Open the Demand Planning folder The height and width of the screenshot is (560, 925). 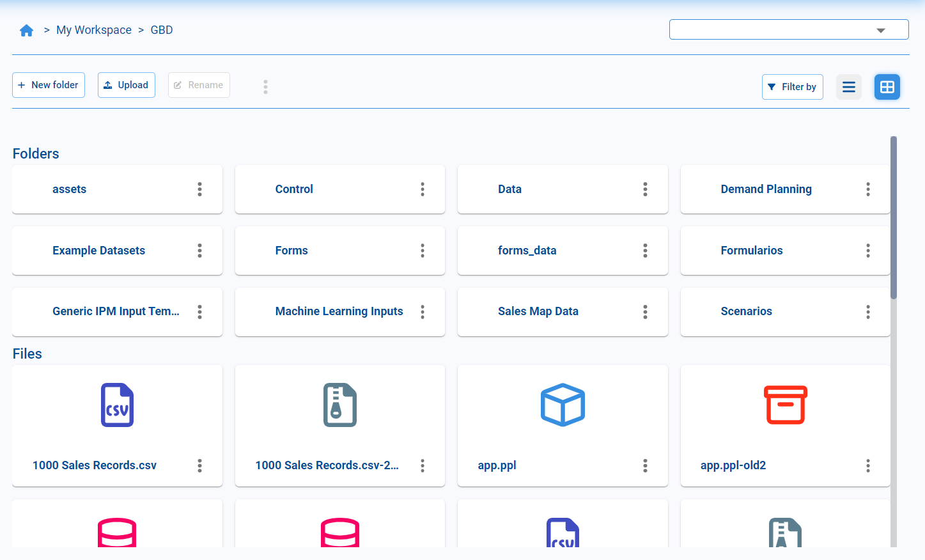pyautogui.click(x=766, y=189)
